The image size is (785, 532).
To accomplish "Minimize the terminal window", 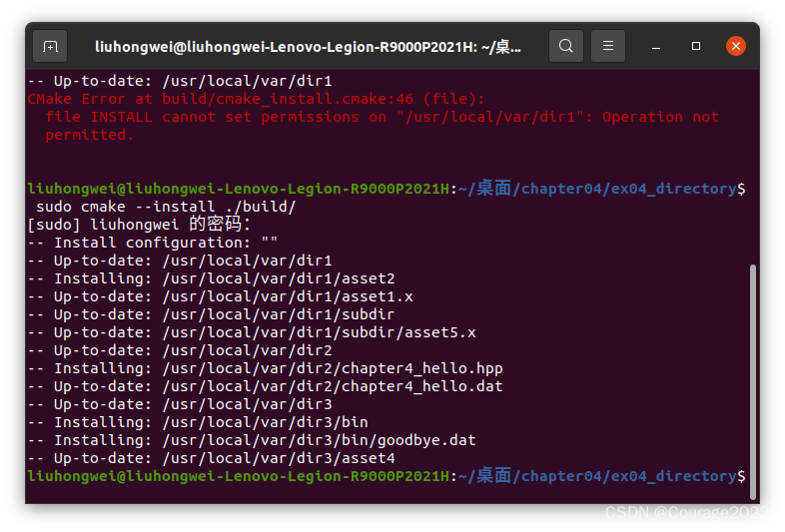I will pyautogui.click(x=656, y=47).
